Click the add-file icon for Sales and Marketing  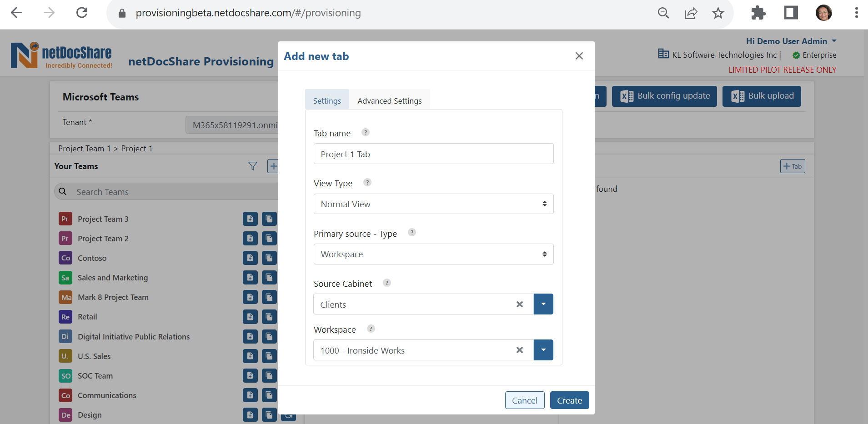tap(250, 277)
